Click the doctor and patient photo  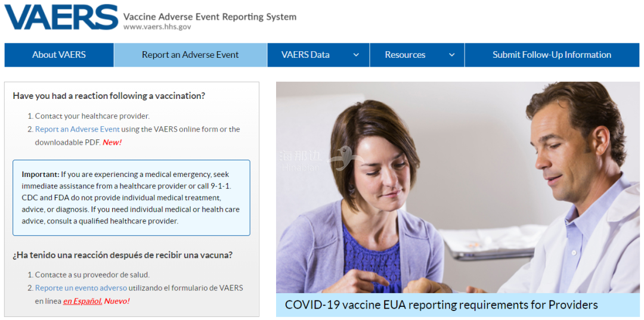pyautogui.click(x=457, y=188)
